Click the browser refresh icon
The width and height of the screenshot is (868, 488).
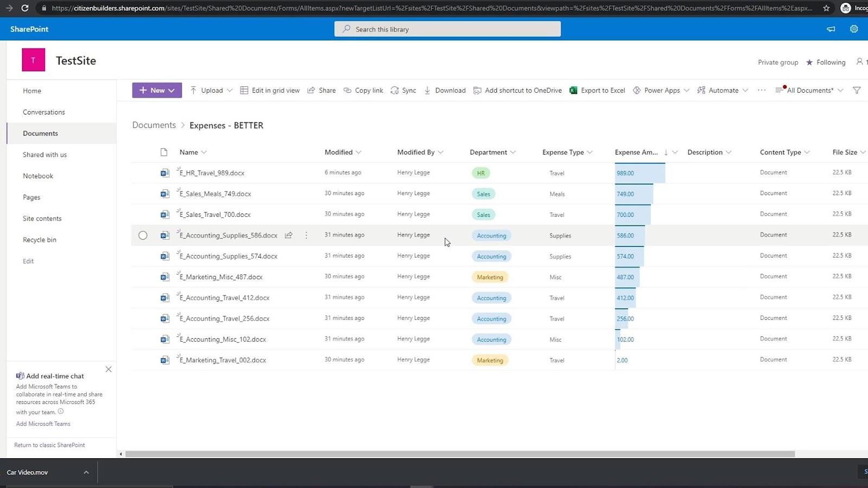pos(24,8)
